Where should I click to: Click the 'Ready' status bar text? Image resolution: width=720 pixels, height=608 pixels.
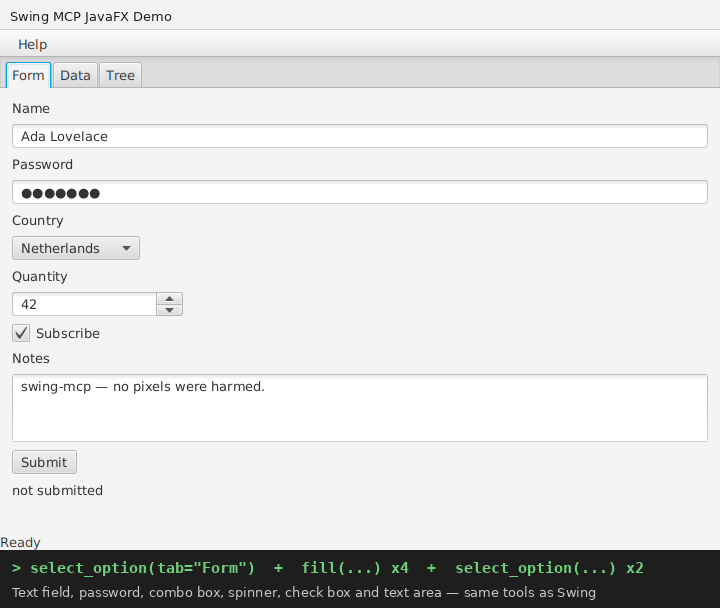tap(20, 542)
